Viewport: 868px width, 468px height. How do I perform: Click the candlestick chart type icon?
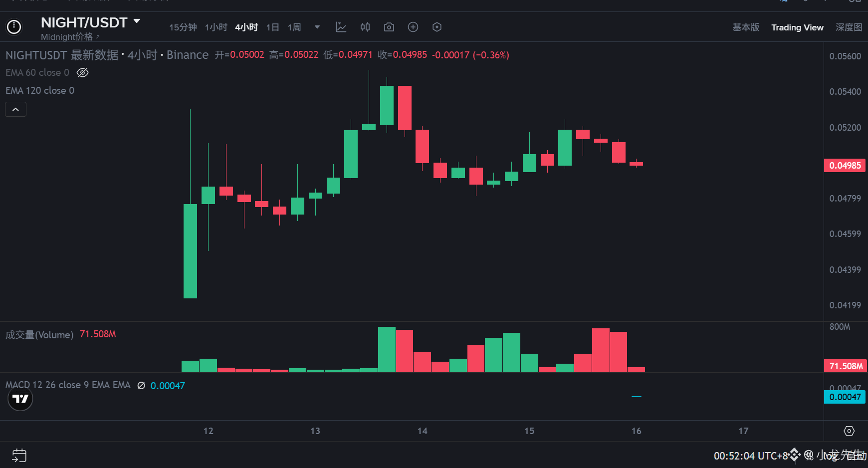(365, 27)
